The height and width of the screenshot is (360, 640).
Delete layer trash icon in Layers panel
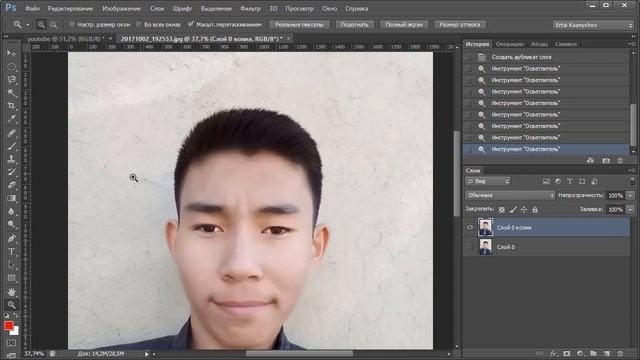620,353
